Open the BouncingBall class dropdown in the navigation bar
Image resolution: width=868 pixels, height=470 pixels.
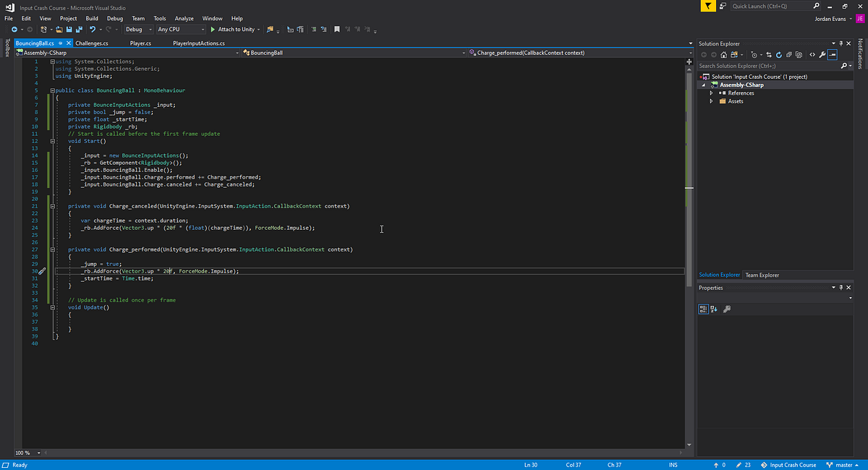pyautogui.click(x=354, y=53)
